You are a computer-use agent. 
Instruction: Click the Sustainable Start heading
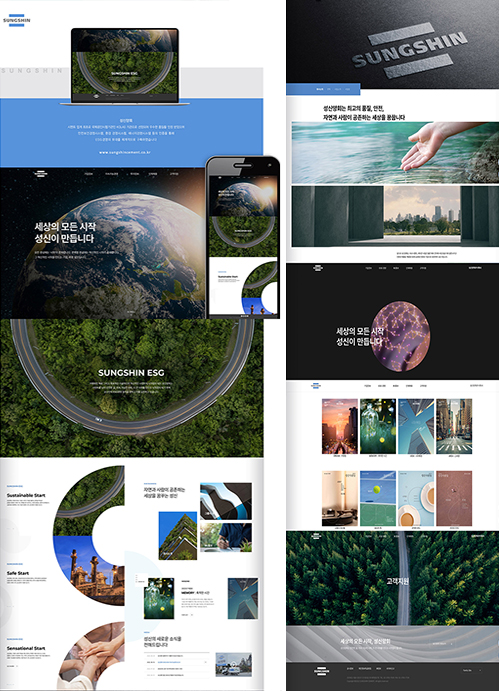tap(26, 495)
